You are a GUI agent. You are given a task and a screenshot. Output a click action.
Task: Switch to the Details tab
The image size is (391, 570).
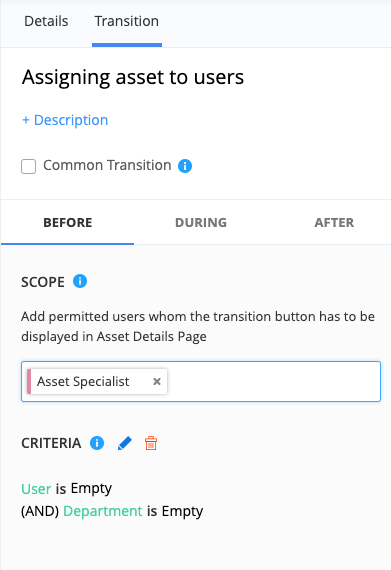click(x=46, y=21)
